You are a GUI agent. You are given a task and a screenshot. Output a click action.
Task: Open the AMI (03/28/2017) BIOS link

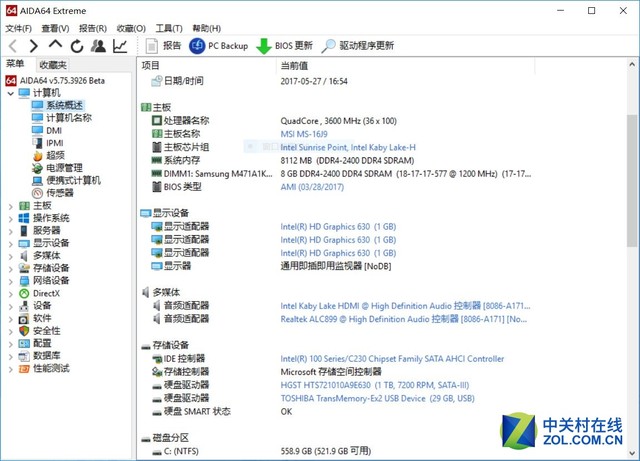click(312, 187)
